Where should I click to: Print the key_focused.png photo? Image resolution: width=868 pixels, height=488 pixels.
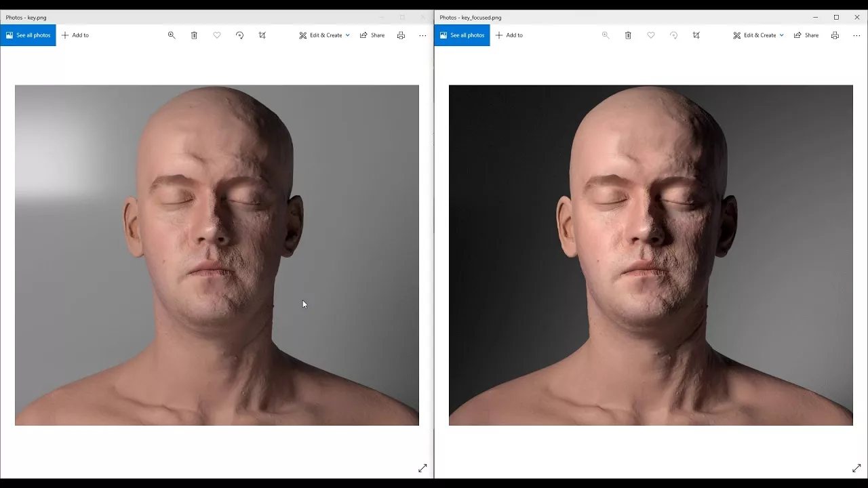click(835, 35)
